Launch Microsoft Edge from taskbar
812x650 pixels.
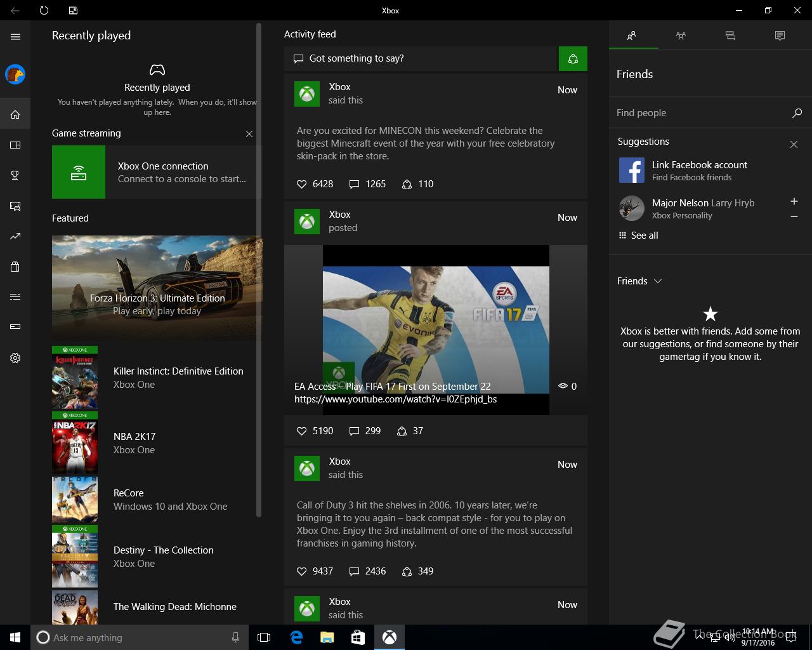(296, 637)
